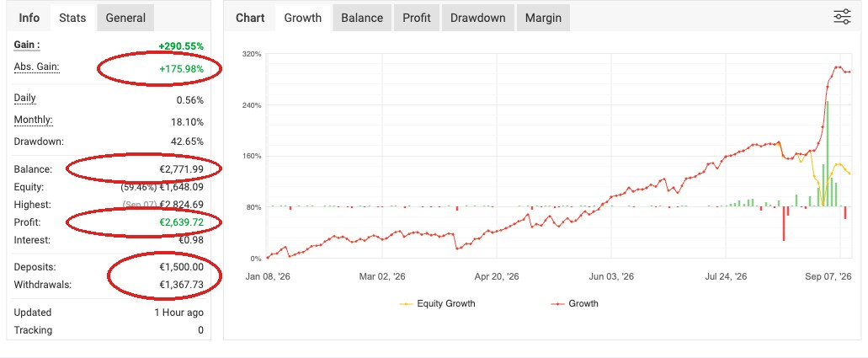The width and height of the screenshot is (868, 358).
Task: Switch to the Margin chart tab
Action: pyautogui.click(x=543, y=18)
